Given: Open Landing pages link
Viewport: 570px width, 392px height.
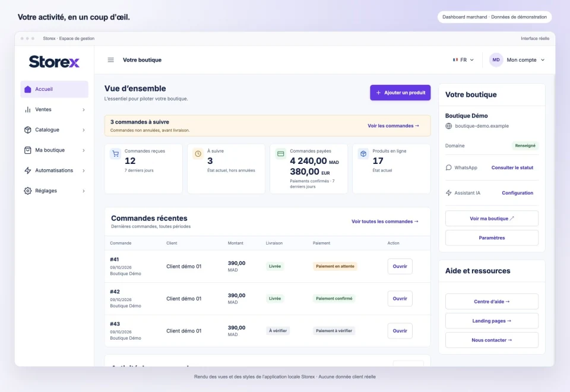Looking at the screenshot, I should point(492,321).
